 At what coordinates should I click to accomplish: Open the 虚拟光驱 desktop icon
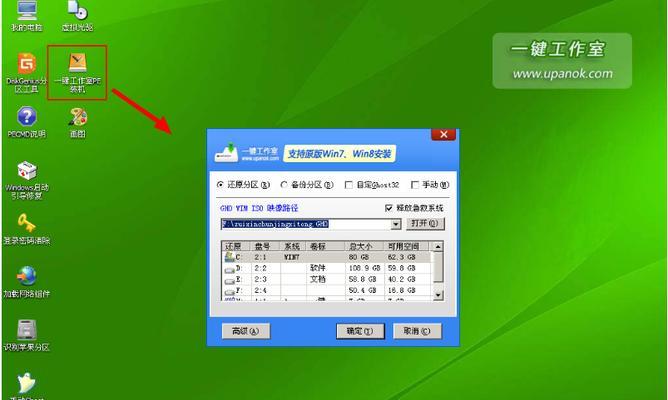[78, 17]
